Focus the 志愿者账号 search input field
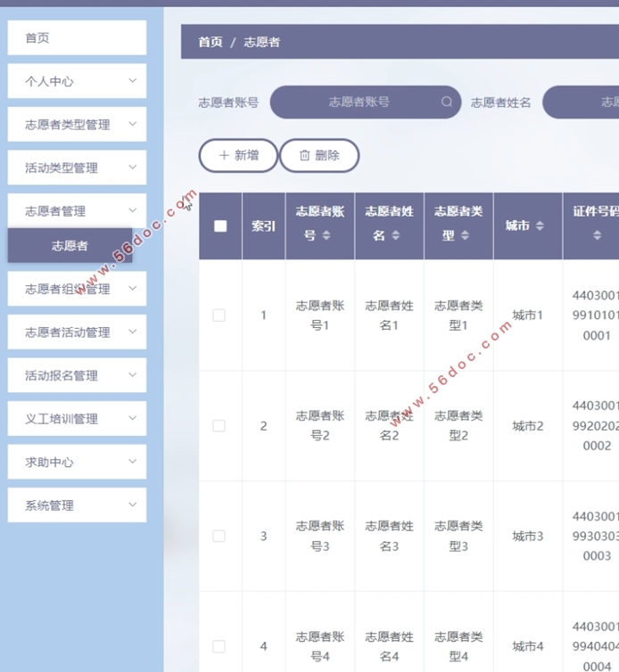The height and width of the screenshot is (672, 619). [359, 102]
